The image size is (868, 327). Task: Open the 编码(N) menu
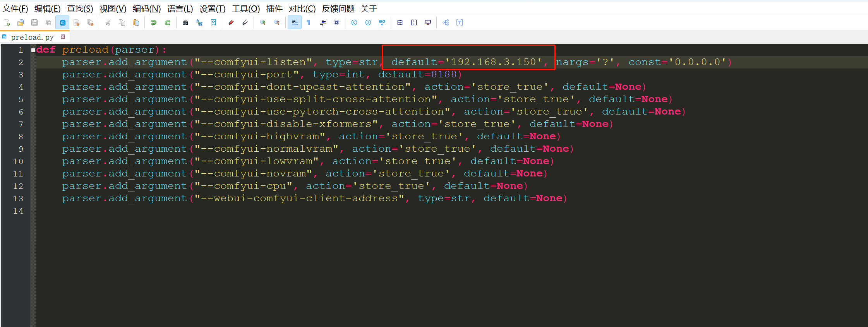(x=146, y=9)
